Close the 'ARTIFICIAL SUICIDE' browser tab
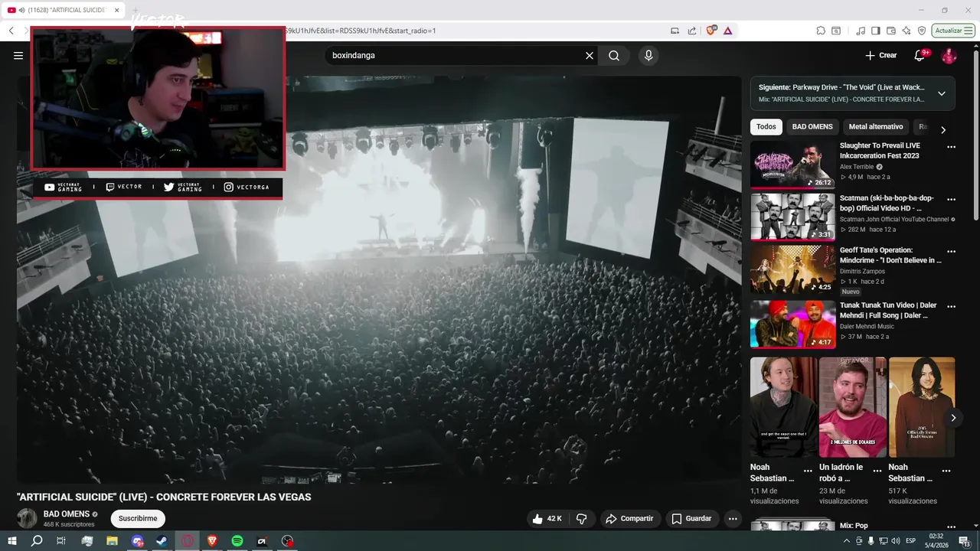The width and height of the screenshot is (980, 551). [x=117, y=10]
